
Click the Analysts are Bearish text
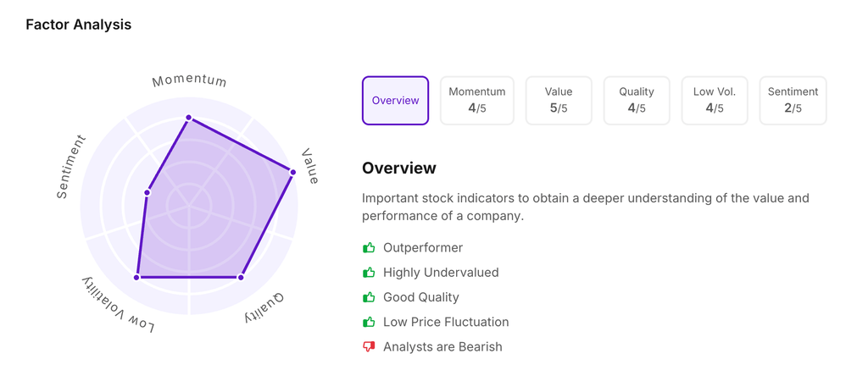442,347
